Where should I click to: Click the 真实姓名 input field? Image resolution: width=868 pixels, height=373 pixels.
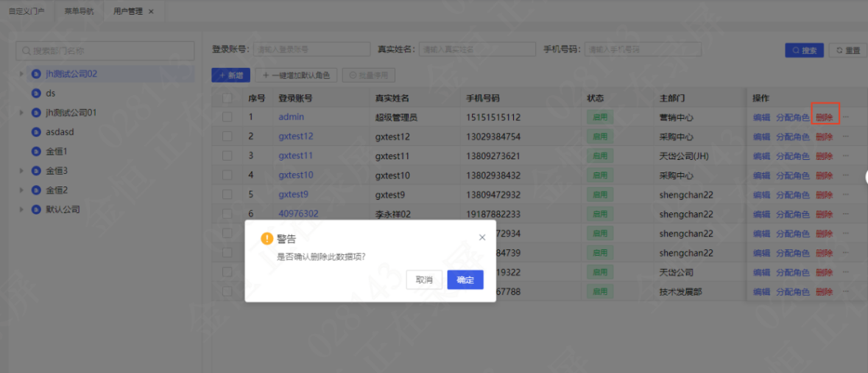tap(477, 49)
